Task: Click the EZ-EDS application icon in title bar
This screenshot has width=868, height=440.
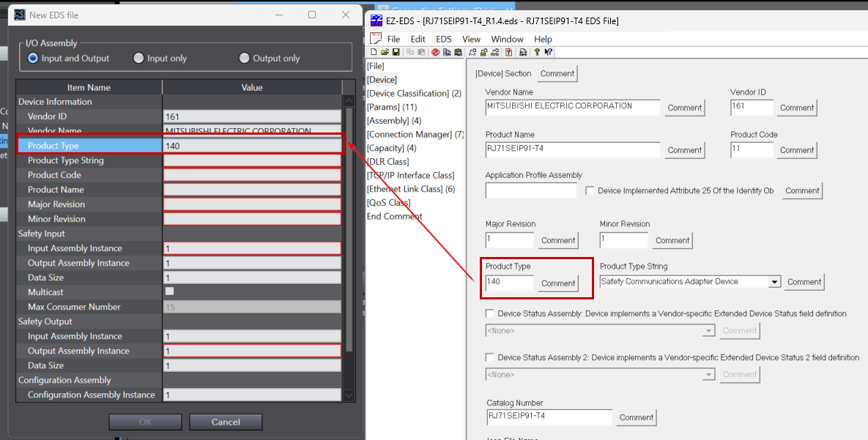Action: pos(376,21)
